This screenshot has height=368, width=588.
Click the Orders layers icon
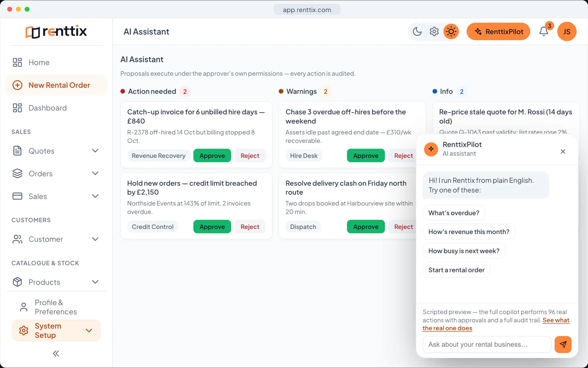pos(17,174)
